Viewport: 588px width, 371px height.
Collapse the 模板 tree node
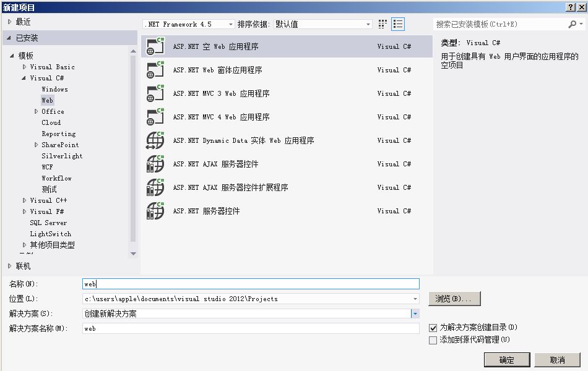click(12, 56)
